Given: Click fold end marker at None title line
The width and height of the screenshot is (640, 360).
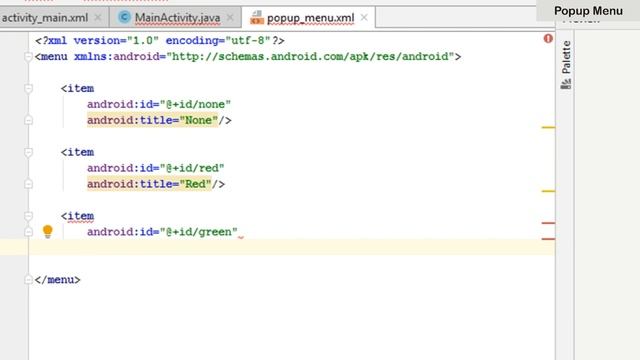Looking at the screenshot, I should pos(28,120).
